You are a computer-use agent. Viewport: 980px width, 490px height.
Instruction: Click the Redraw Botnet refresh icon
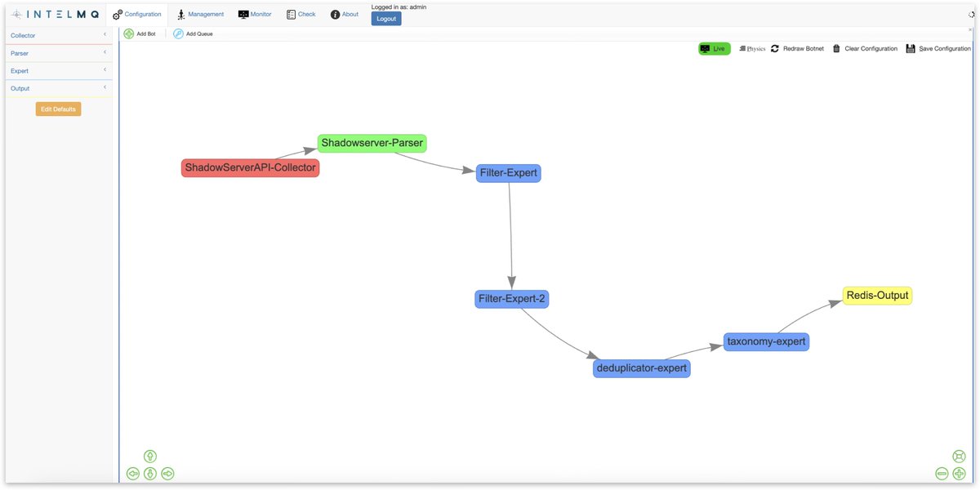pos(775,49)
